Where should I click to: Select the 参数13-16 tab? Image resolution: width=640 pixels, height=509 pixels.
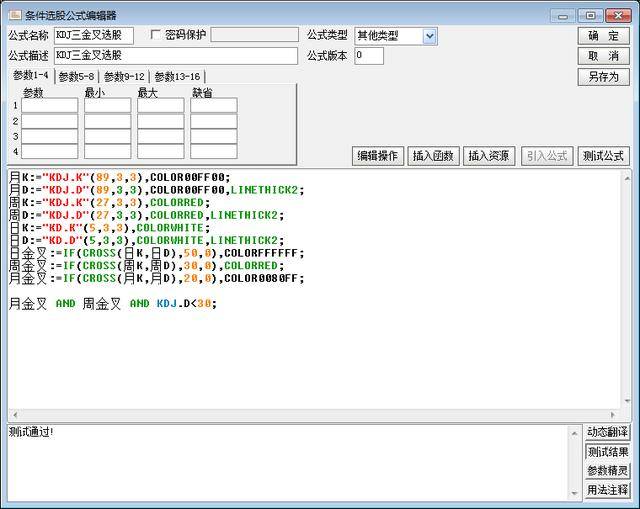(177, 76)
